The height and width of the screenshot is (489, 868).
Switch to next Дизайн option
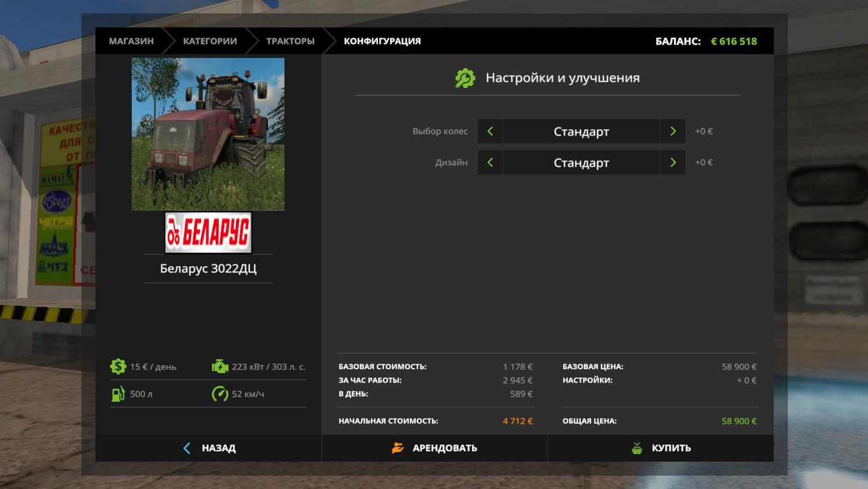click(673, 162)
